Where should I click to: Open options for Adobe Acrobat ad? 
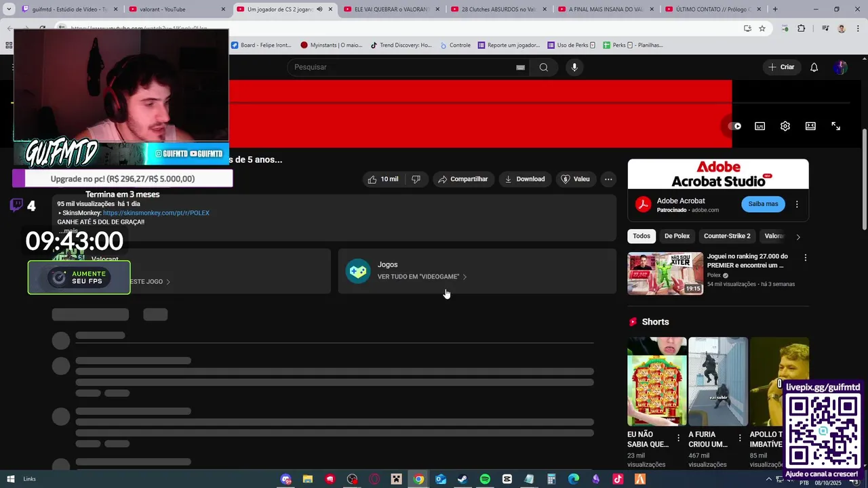click(797, 204)
